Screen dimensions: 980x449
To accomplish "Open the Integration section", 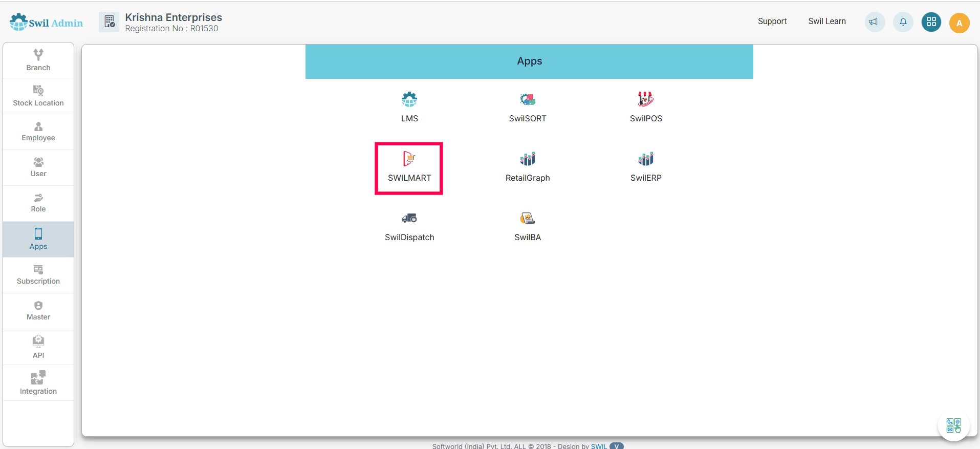I will click(x=38, y=383).
